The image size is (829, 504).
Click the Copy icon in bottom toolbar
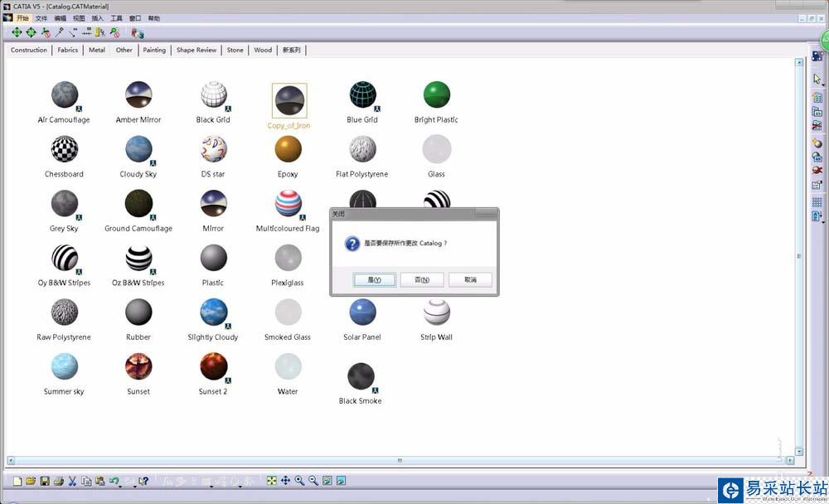(86, 481)
